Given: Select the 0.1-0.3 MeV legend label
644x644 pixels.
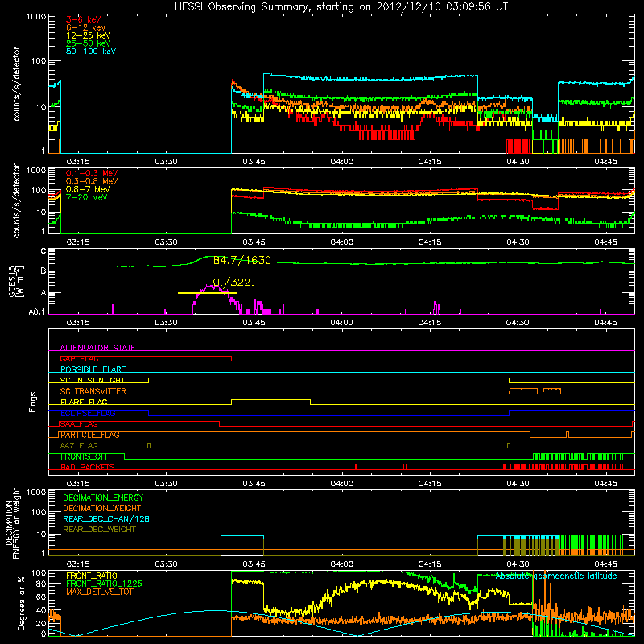Looking at the screenshot, I should point(92,173).
